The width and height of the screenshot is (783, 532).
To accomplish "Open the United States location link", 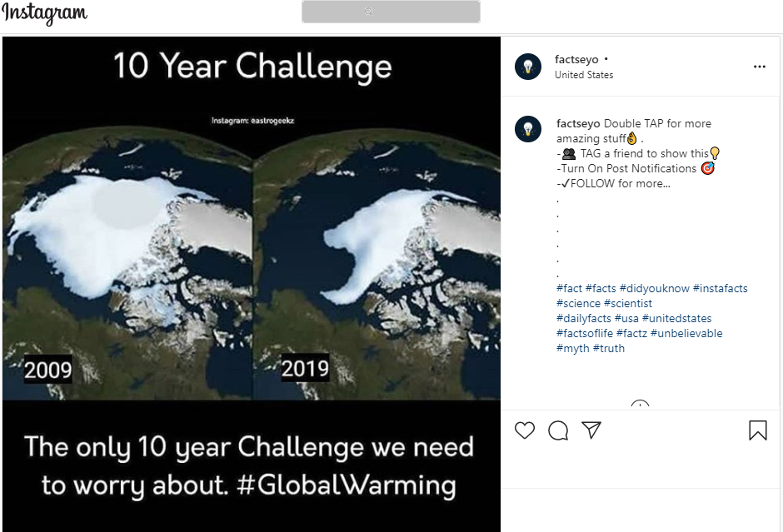I will click(584, 75).
